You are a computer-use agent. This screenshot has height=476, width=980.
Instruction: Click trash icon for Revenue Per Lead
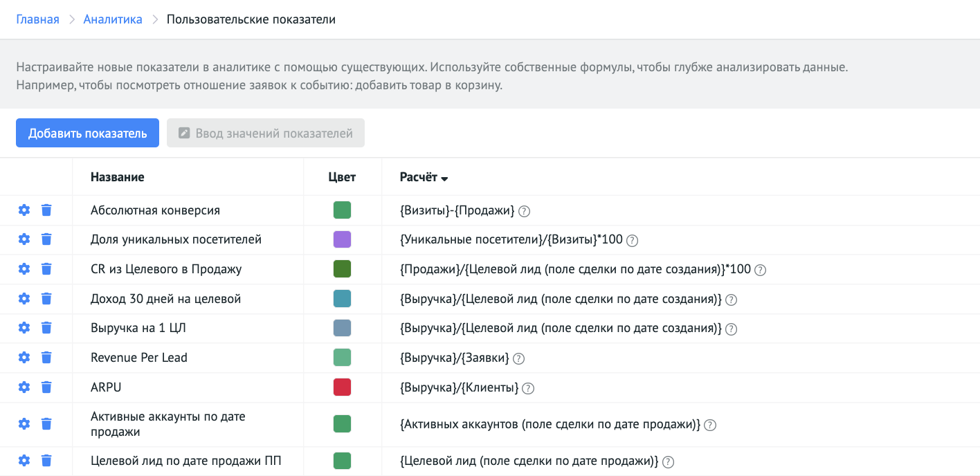(46, 358)
